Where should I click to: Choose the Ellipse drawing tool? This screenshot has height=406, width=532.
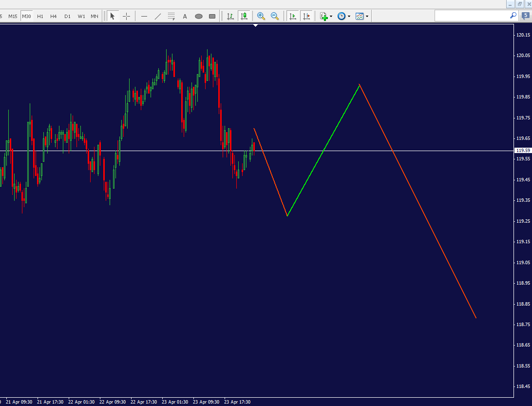(198, 16)
